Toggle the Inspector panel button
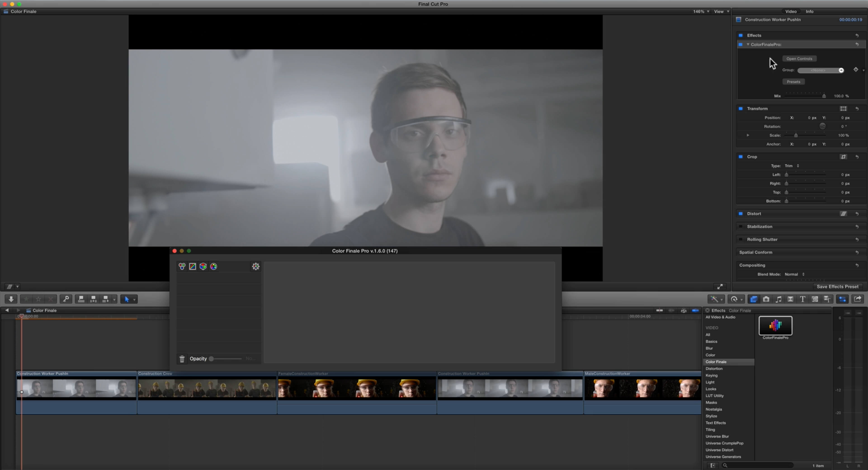 tap(842, 299)
